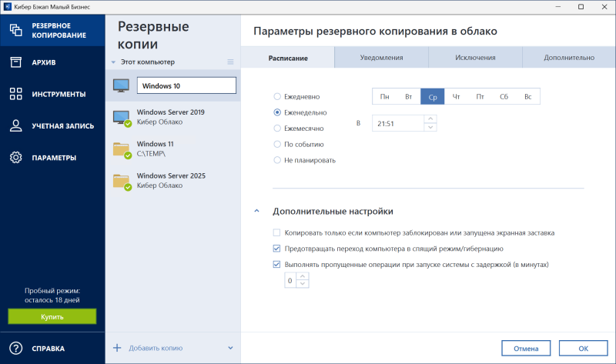Switch to the Исключения tab

tap(475, 58)
